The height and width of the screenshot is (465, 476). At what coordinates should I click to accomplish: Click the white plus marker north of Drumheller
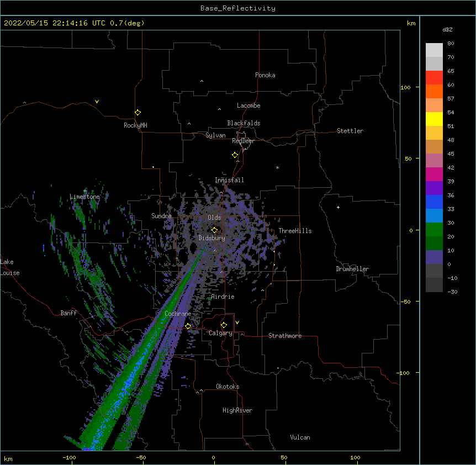(x=338, y=207)
